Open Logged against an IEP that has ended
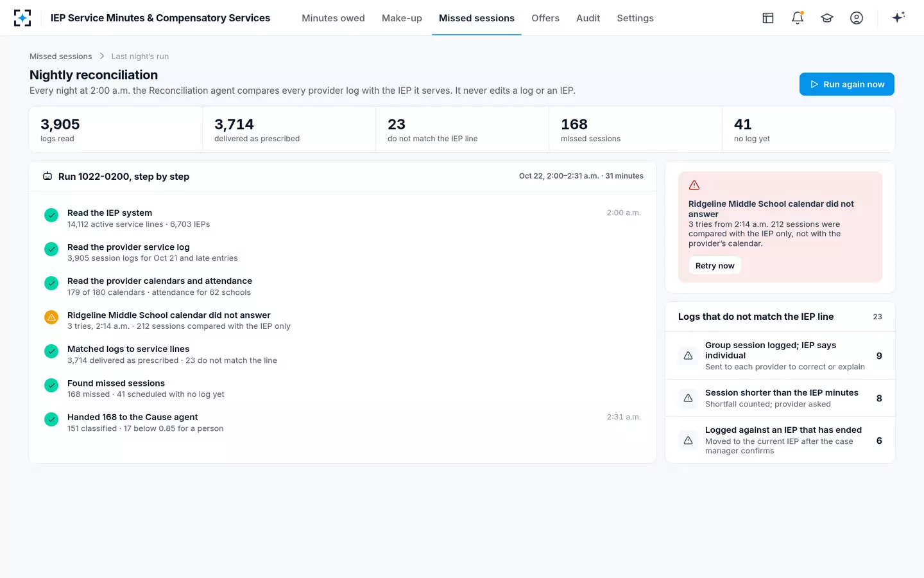 pos(780,441)
